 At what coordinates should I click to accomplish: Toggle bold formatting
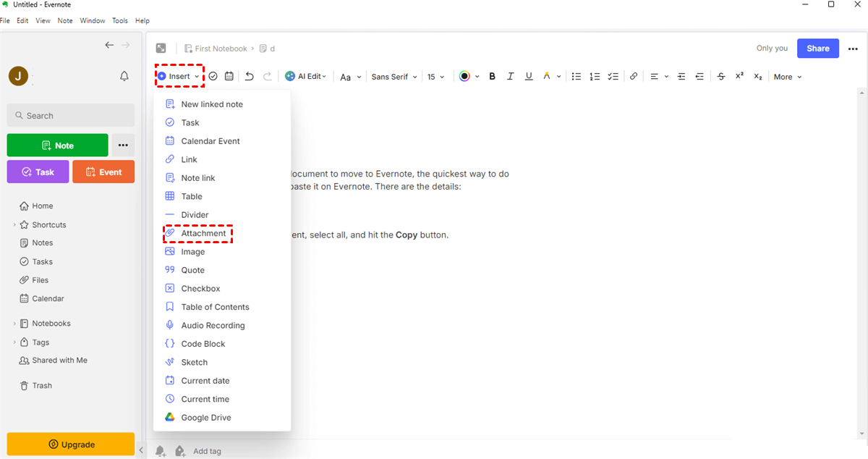click(x=493, y=76)
